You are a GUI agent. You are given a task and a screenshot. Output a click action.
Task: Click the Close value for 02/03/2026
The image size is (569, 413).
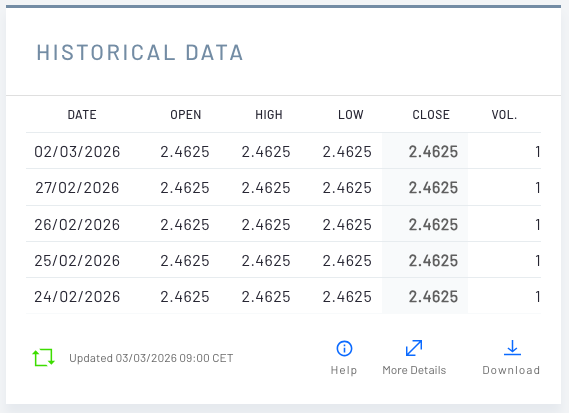click(433, 152)
